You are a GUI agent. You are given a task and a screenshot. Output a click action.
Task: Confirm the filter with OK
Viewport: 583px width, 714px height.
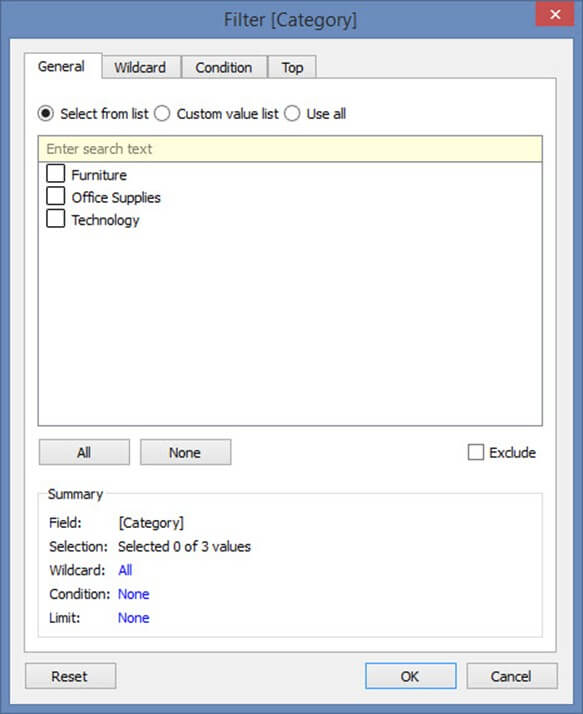pyautogui.click(x=410, y=676)
